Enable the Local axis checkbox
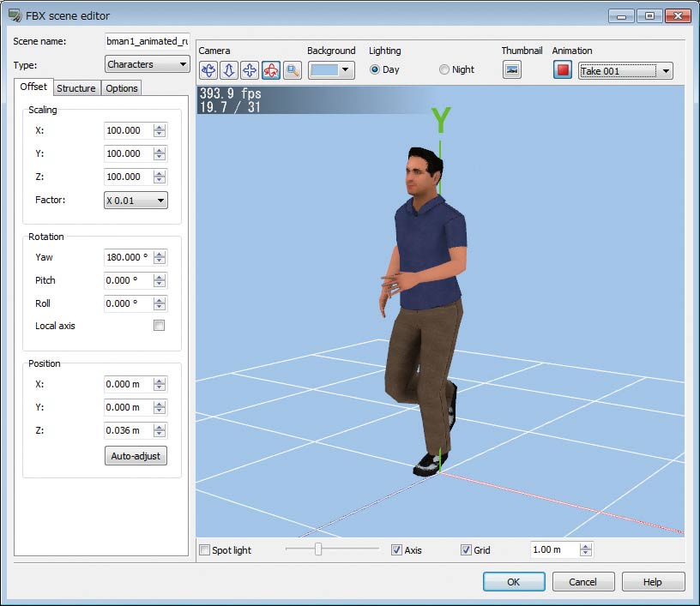 (159, 326)
